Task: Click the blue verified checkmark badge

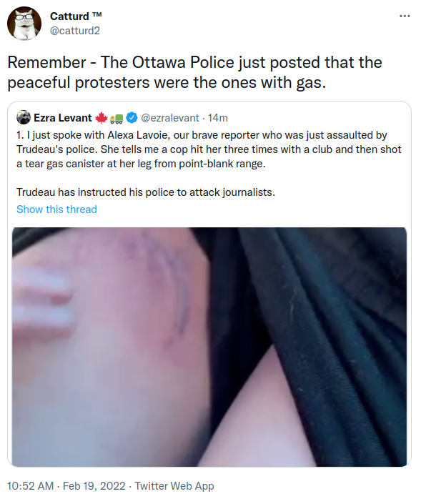Action: tap(132, 118)
